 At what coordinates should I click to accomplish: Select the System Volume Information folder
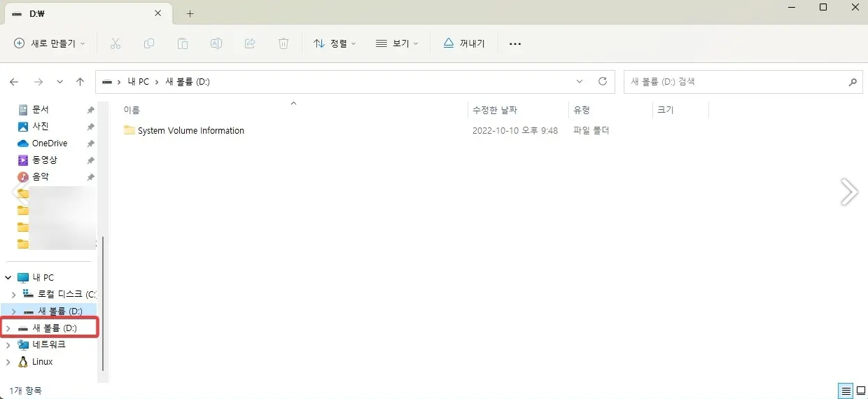pyautogui.click(x=190, y=131)
